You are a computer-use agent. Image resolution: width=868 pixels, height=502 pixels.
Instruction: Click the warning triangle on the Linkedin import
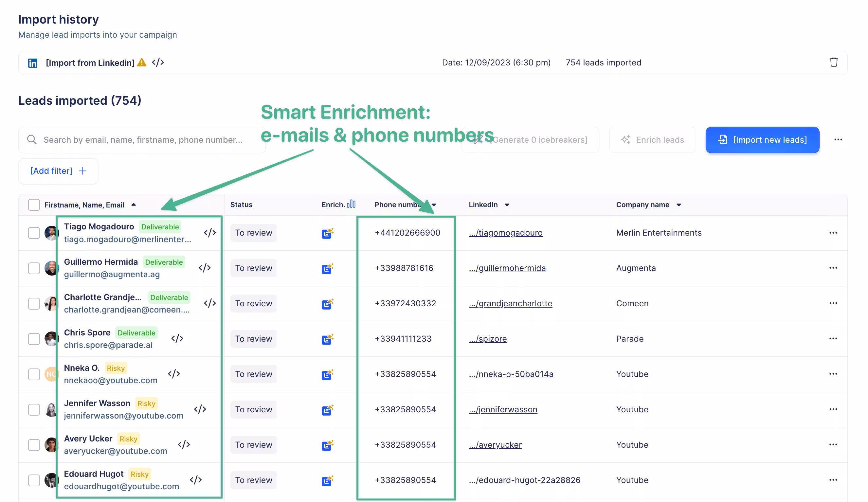[x=142, y=62]
